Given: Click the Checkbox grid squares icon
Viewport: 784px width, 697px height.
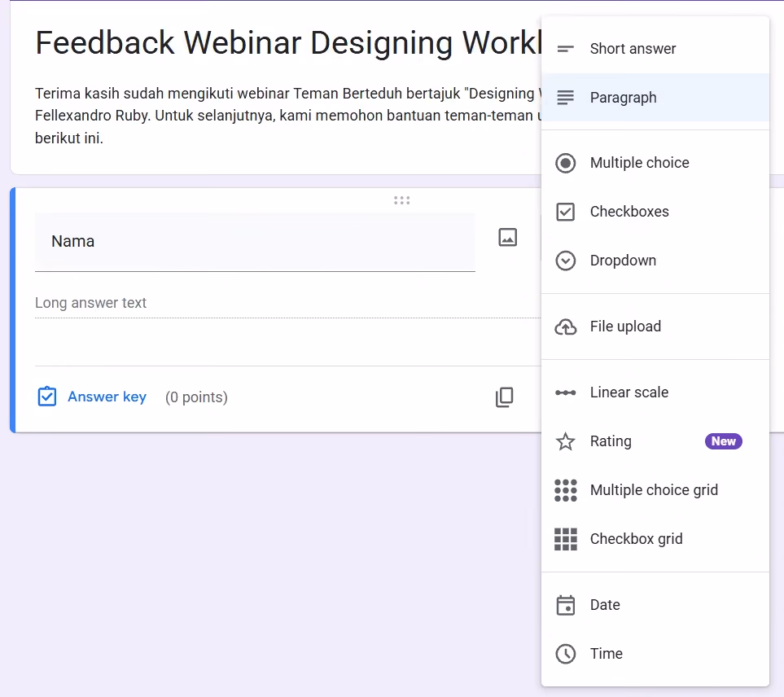Looking at the screenshot, I should pos(566,539).
